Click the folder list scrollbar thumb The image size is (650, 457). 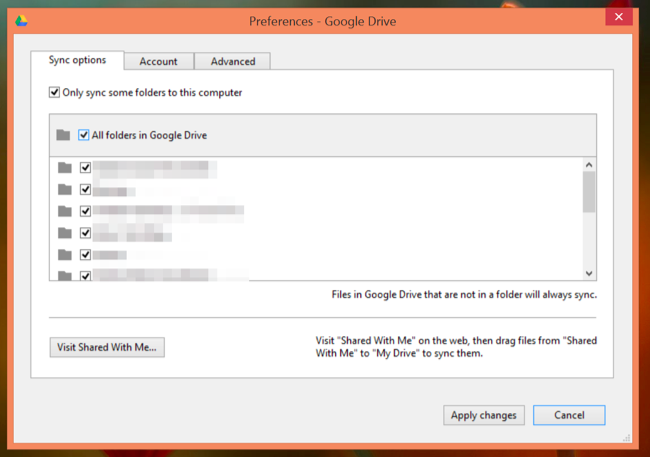pos(589,192)
